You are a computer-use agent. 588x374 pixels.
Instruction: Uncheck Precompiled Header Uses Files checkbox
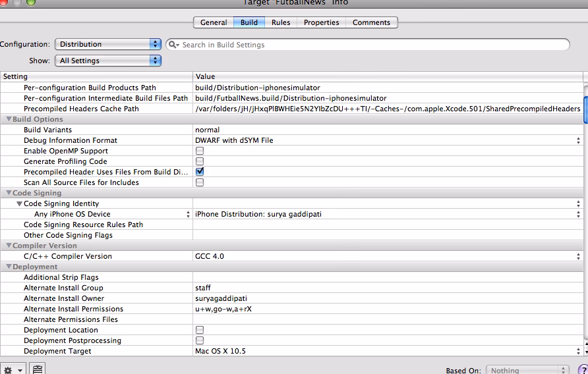pyautogui.click(x=200, y=172)
